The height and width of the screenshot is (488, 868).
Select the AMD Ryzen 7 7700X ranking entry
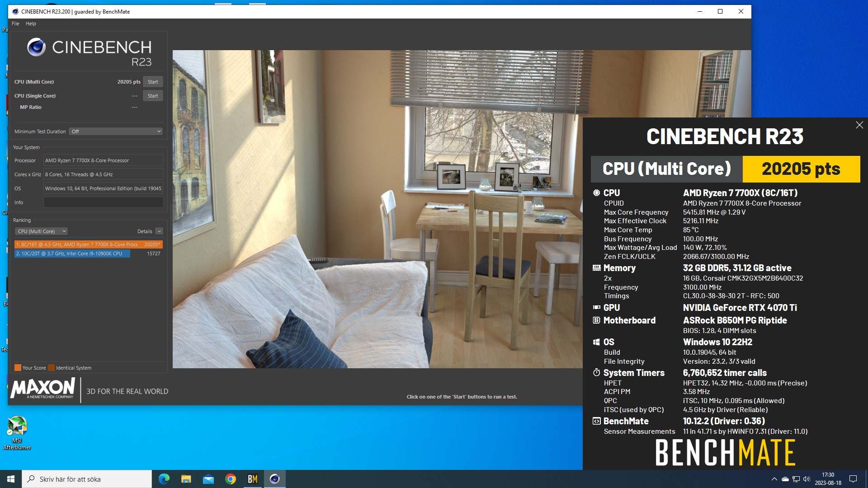coord(89,244)
